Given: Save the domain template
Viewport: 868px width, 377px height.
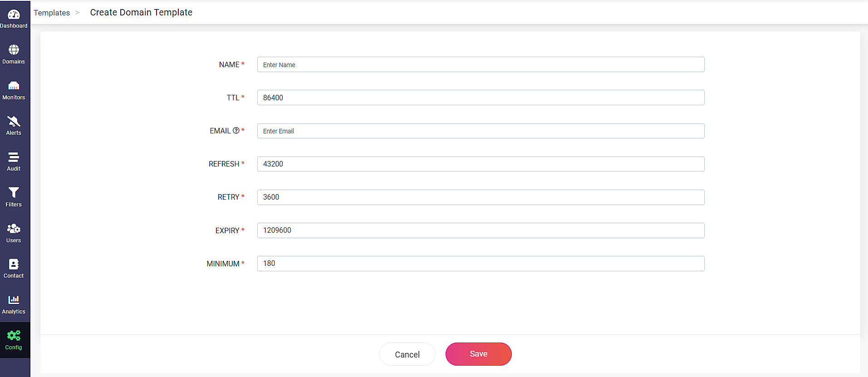Looking at the screenshot, I should (x=478, y=354).
